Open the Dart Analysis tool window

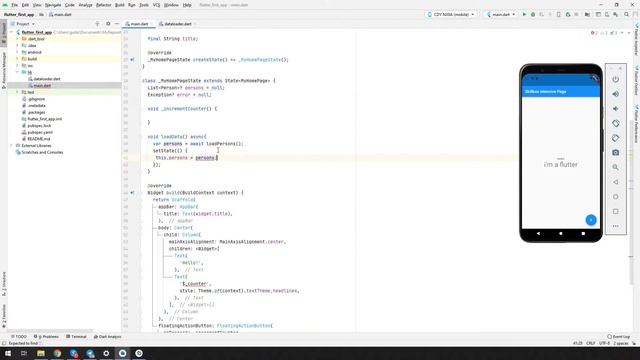tap(108, 337)
